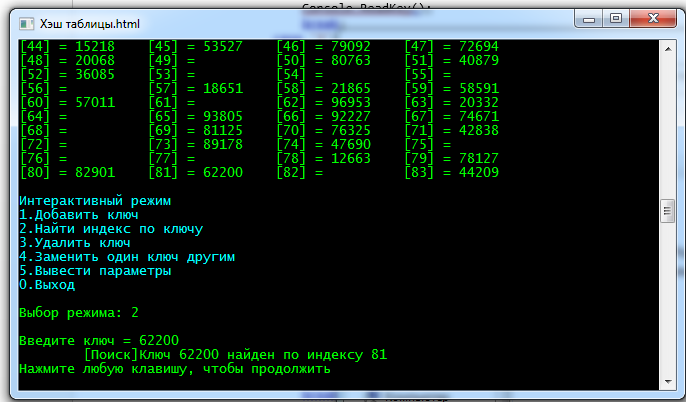Viewport: 686px width, 402px height.
Task: Click menu line '3.Удалить ключ'
Action: pyautogui.click(x=75, y=243)
